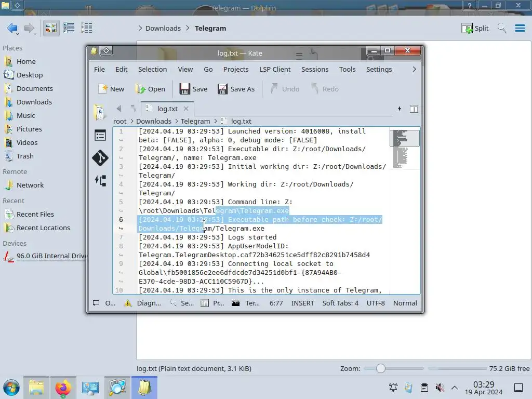Screen dimensions: 532x399
Task: Click the quick open lightning icon
Action: [x=400, y=109]
